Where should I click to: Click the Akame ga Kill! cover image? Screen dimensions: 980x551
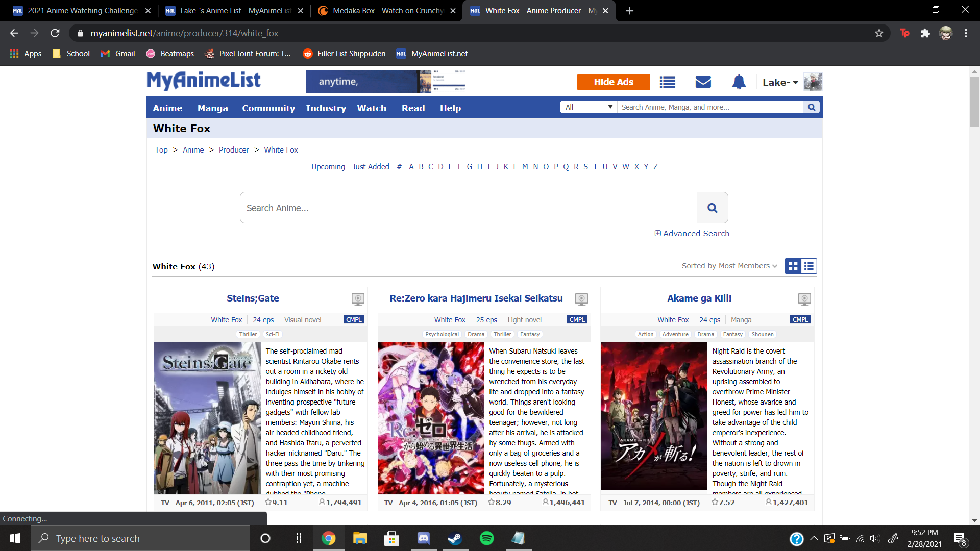point(653,416)
